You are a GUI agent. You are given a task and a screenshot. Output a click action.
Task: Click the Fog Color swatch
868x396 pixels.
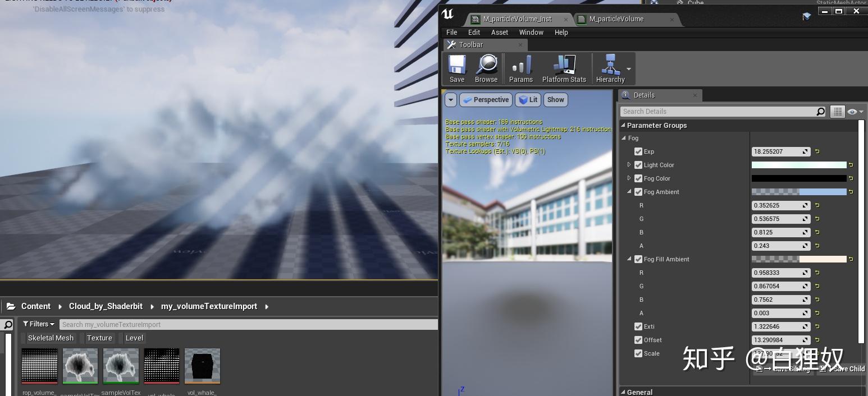coord(798,178)
